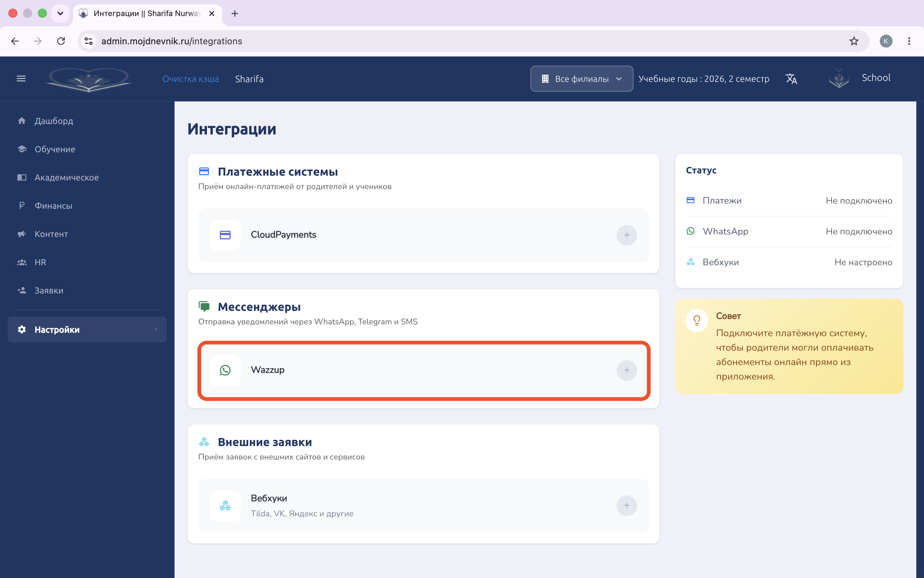Click the Совет tip paragraph text
Image resolution: width=924 pixels, height=578 pixels.
[795, 355]
